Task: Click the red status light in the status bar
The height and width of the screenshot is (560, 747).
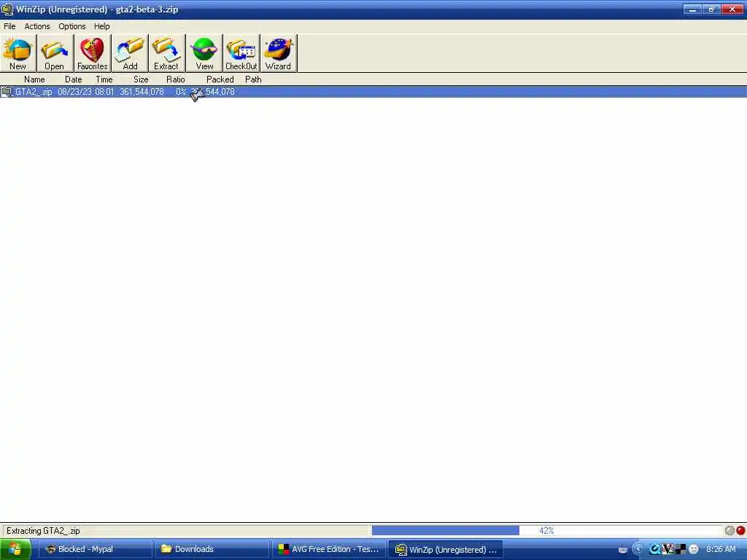Action: pyautogui.click(x=740, y=531)
